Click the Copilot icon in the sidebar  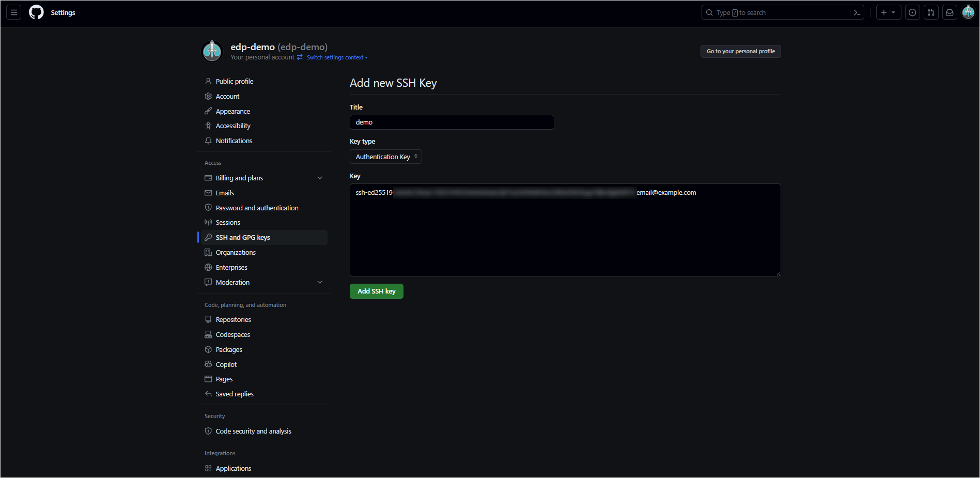click(x=208, y=364)
